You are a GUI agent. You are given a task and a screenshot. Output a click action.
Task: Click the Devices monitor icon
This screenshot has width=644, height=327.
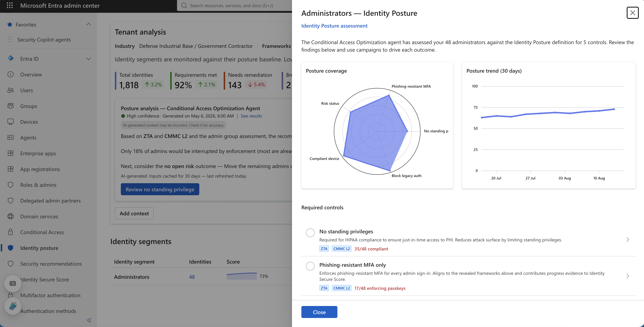pos(11,121)
